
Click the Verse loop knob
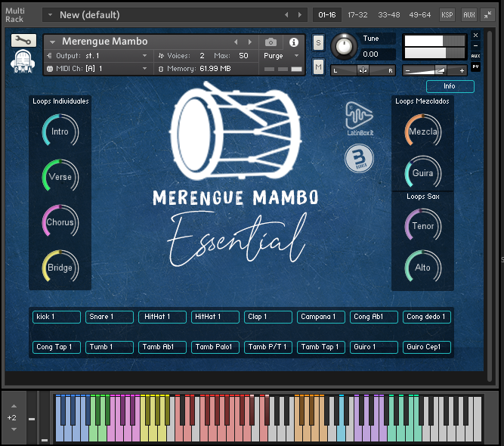pyautogui.click(x=60, y=177)
